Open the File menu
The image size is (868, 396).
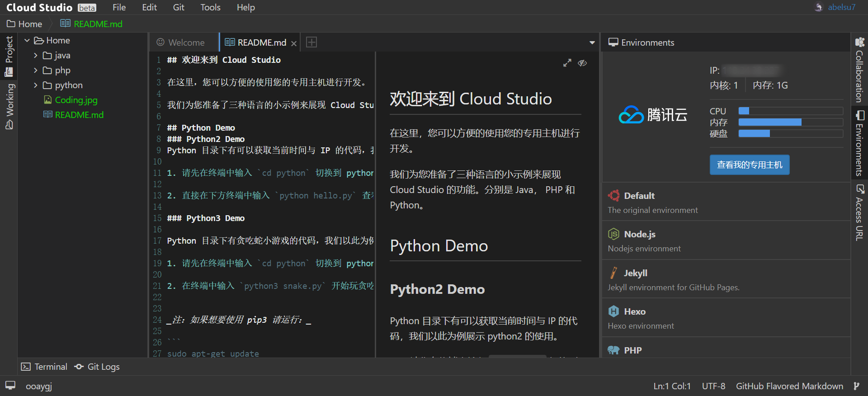(119, 7)
